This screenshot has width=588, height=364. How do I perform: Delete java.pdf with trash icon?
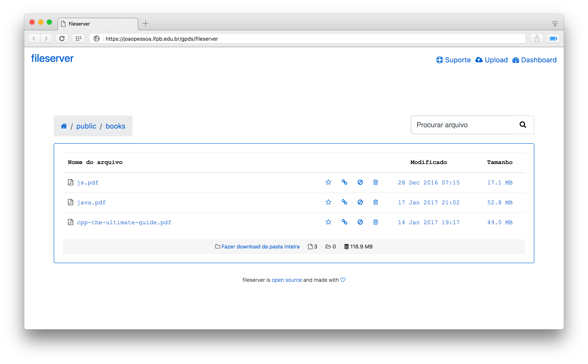pos(375,202)
